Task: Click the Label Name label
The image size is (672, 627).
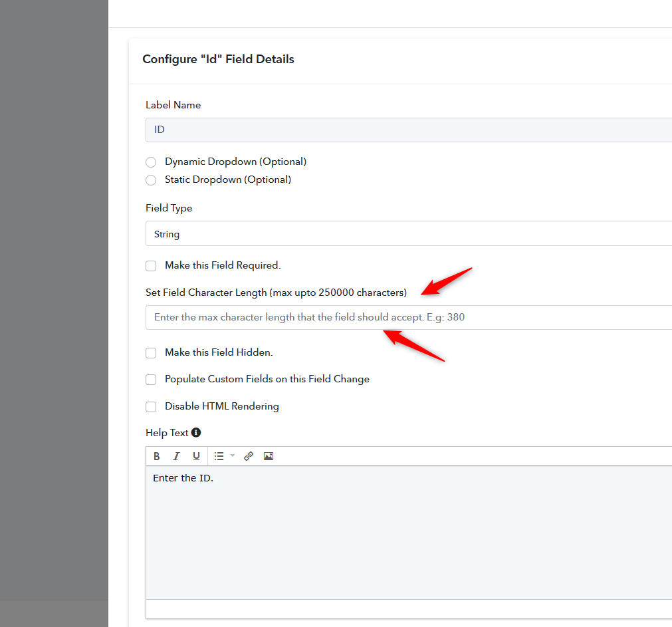Action: 173,105
